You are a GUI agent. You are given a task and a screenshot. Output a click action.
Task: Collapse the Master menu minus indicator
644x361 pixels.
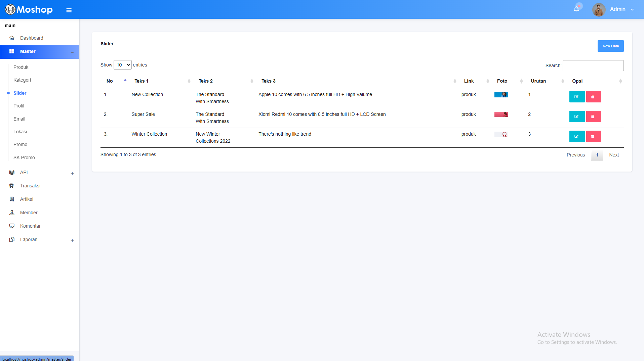(x=72, y=52)
